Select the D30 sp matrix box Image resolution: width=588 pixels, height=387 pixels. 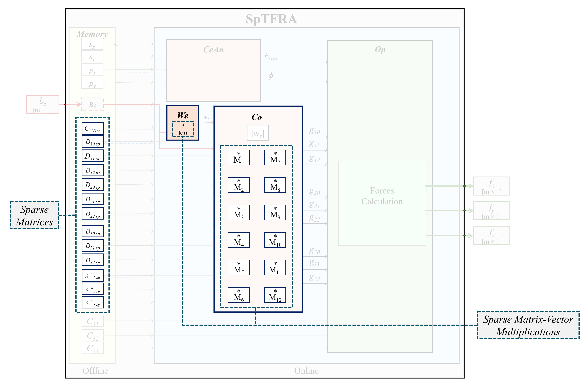click(93, 231)
